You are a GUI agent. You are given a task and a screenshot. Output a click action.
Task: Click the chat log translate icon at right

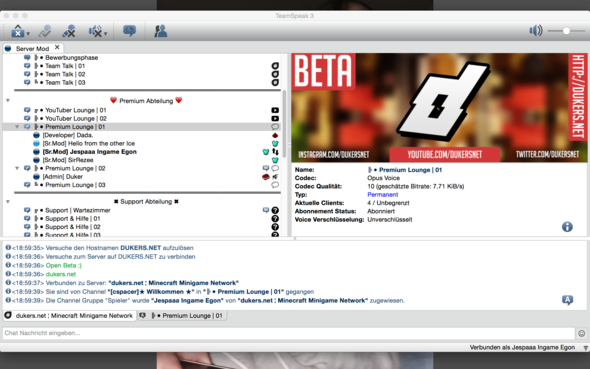point(567,300)
